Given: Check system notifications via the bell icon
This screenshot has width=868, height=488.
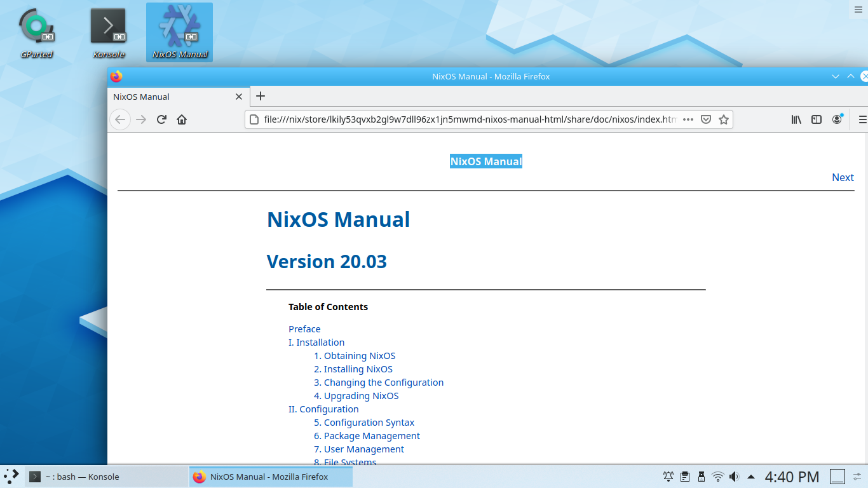Looking at the screenshot, I should pyautogui.click(x=668, y=476).
